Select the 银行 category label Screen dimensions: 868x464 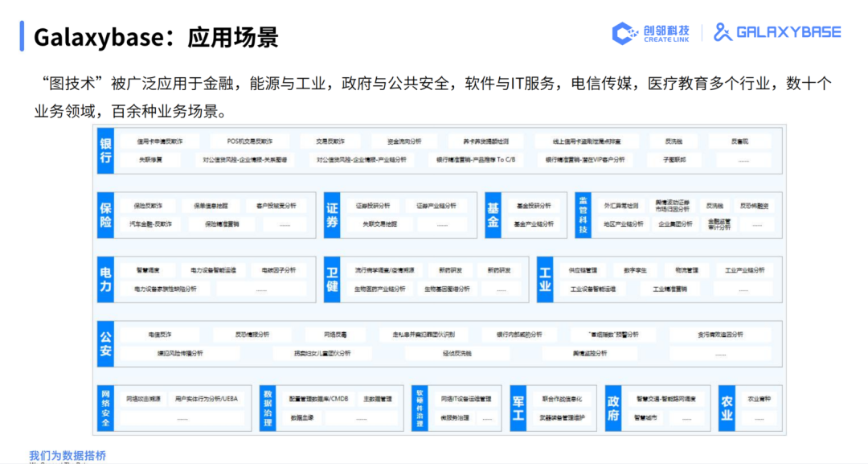(105, 150)
